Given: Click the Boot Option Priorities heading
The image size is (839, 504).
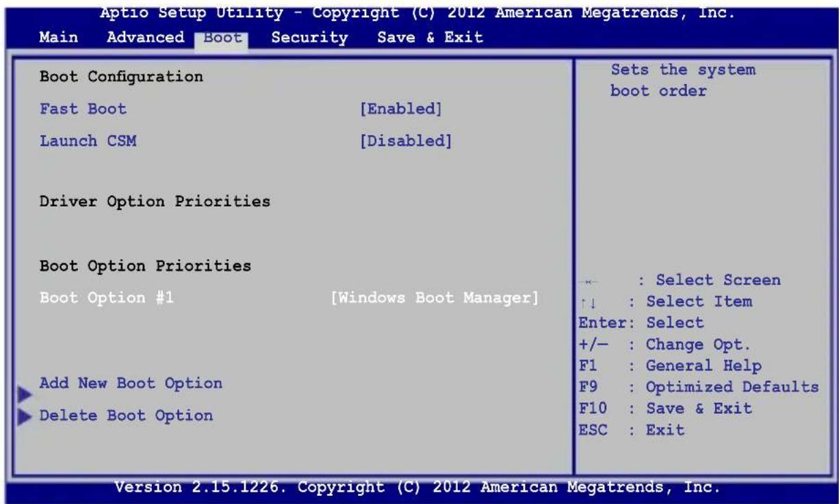Looking at the screenshot, I should pyautogui.click(x=146, y=265).
